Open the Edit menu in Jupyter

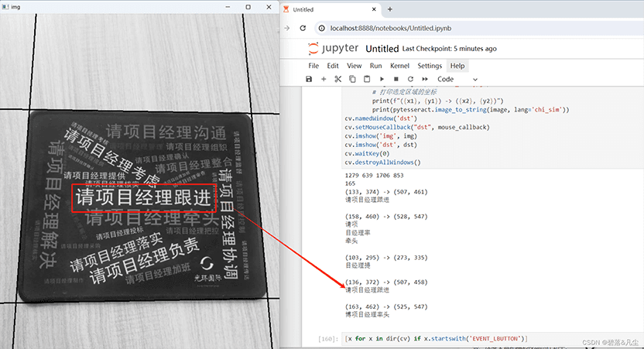(333, 66)
